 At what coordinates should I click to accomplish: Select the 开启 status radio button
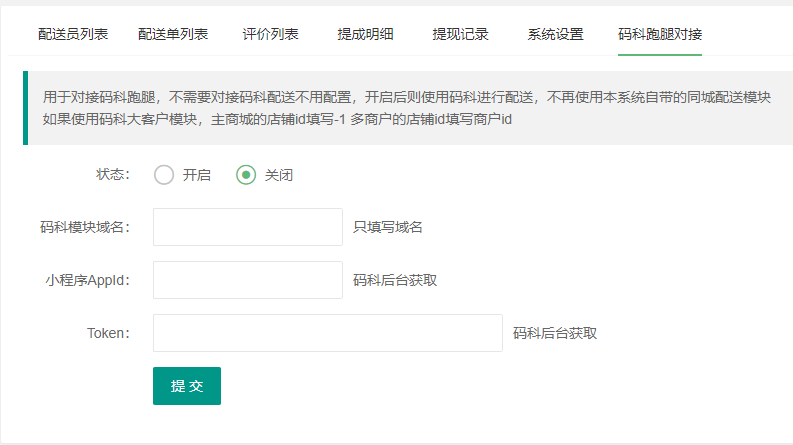164,175
